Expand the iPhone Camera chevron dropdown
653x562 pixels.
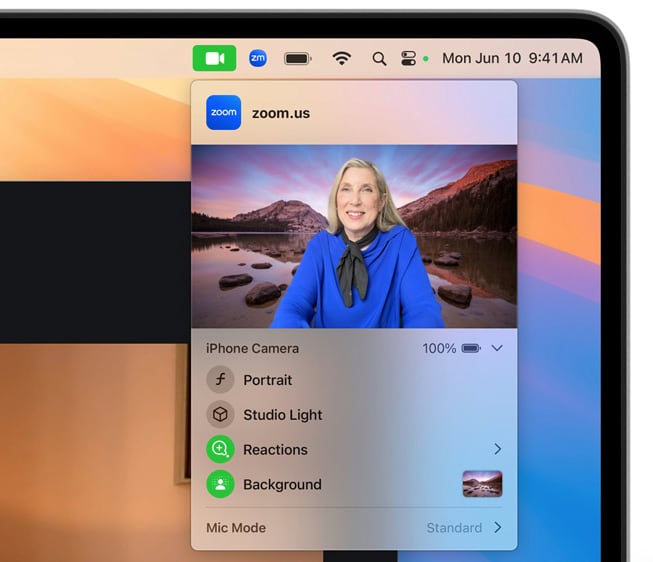[497, 348]
